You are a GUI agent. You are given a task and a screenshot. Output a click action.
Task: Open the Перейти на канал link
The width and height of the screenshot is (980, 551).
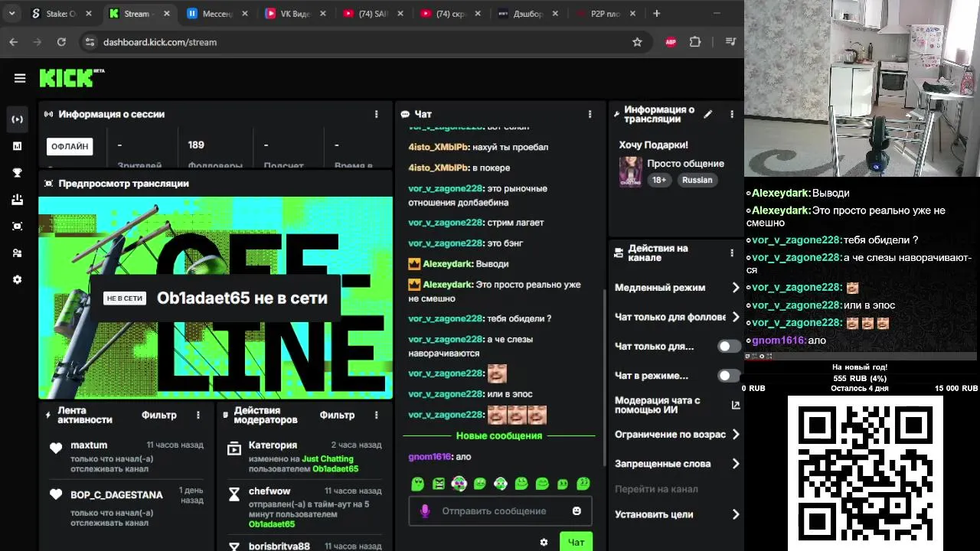click(x=656, y=489)
